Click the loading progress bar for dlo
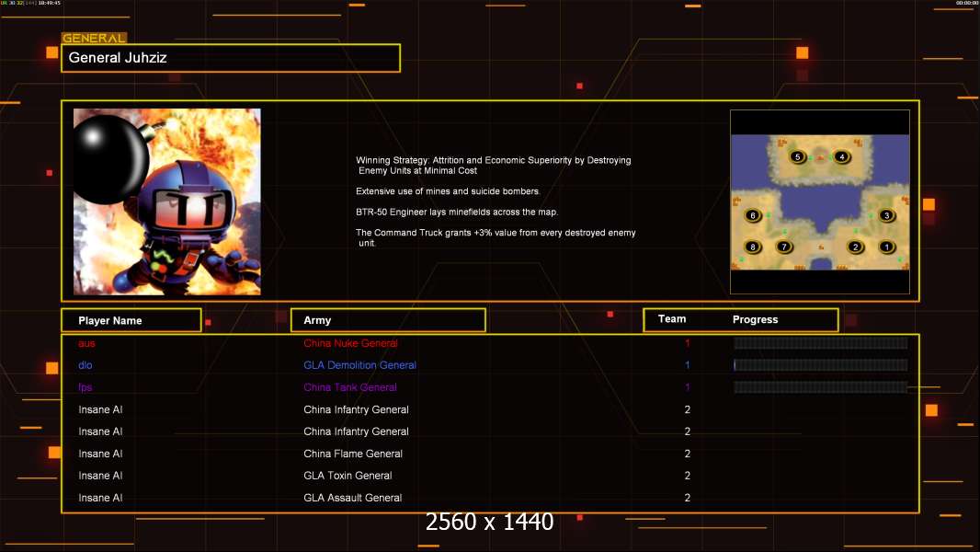Image resolution: width=980 pixels, height=552 pixels. click(821, 365)
